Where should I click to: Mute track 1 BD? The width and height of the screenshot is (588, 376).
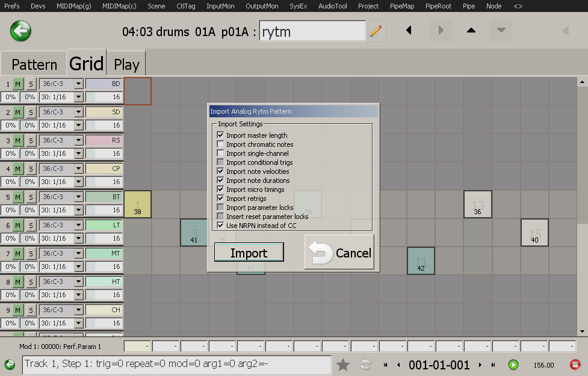[x=18, y=84]
